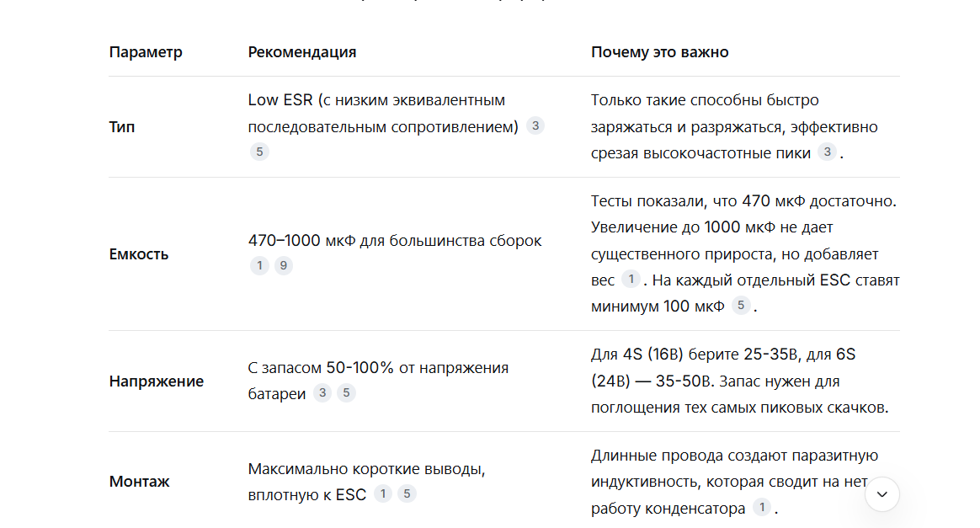Screen dimensions: 980x528
Task: Click 'Только такие способны быстро' explanation text
Action: (705, 100)
